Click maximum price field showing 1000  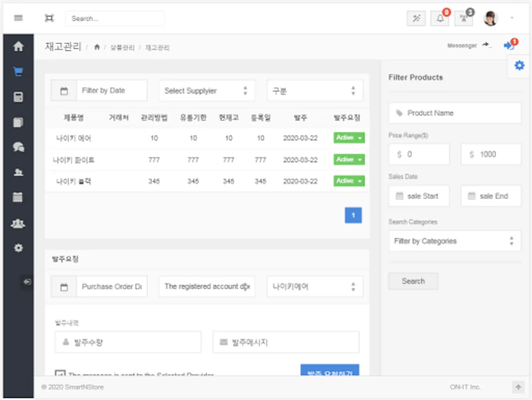491,154
